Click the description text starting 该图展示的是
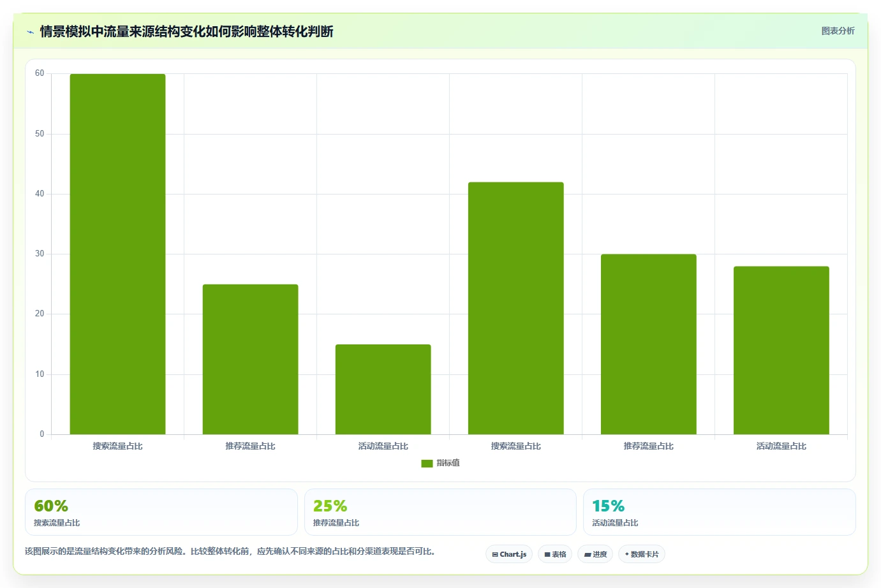Screen dimensions: 881x588 pos(230,551)
